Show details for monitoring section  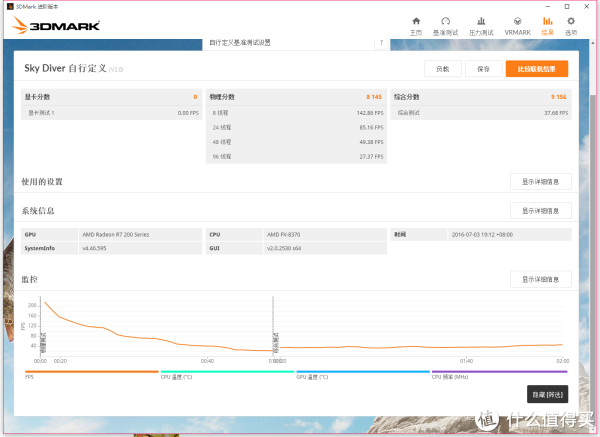pyautogui.click(x=541, y=279)
